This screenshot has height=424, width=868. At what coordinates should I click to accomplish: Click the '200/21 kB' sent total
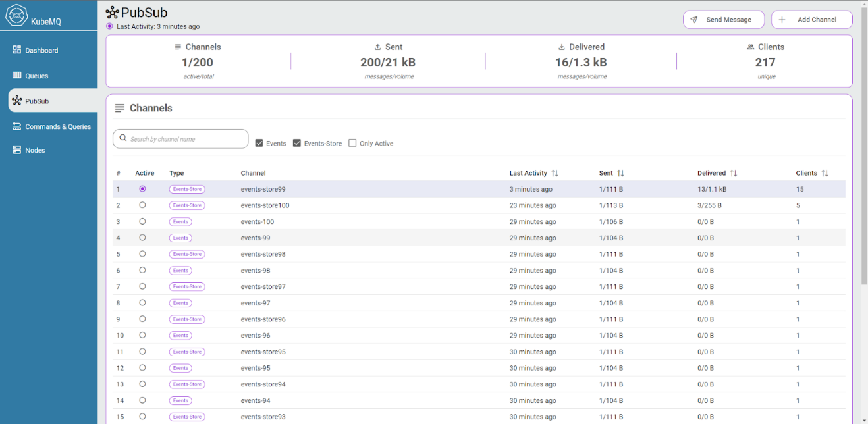click(388, 63)
